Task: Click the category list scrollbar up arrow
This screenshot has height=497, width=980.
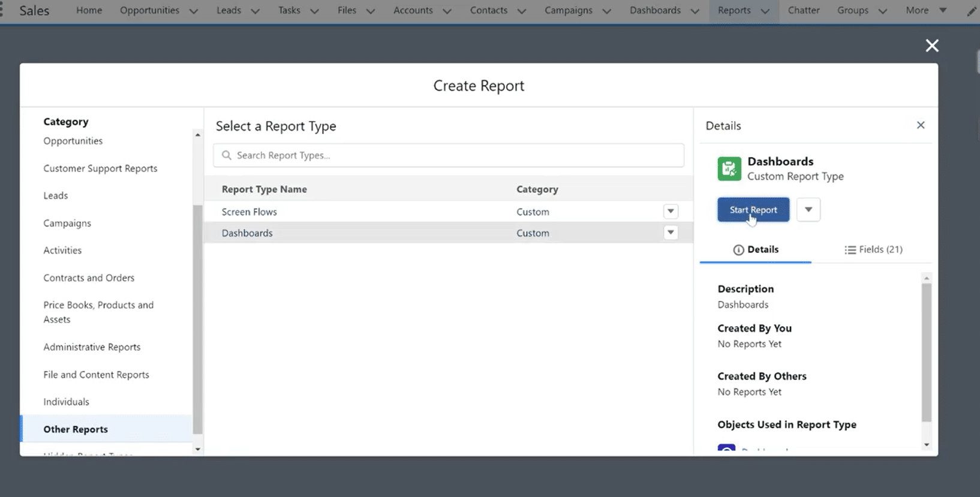Action: point(197,135)
